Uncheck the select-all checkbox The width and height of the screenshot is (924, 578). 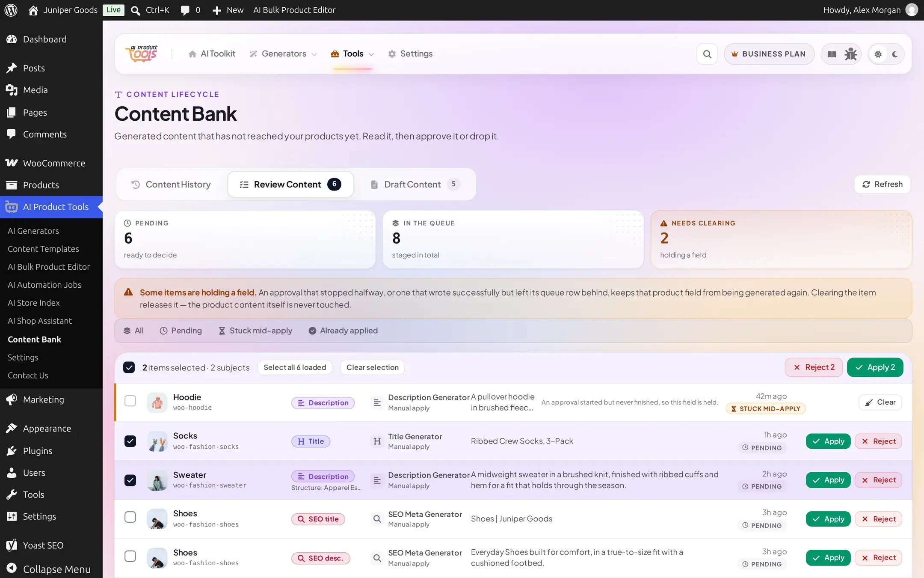click(129, 367)
